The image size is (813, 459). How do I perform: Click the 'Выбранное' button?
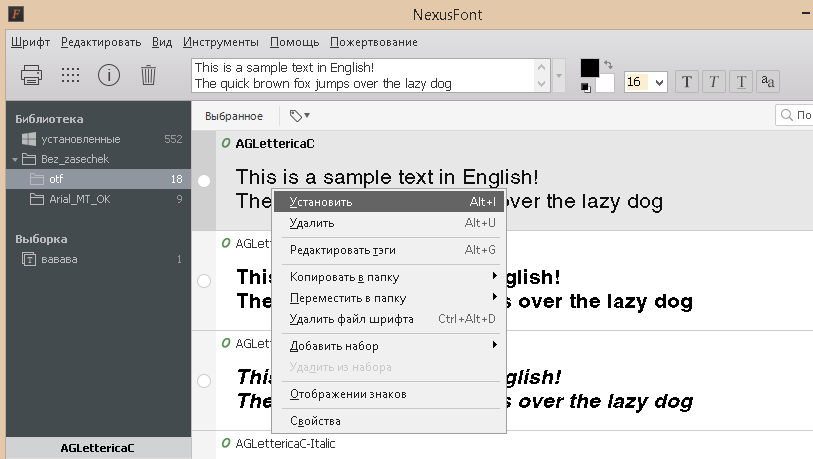point(234,116)
